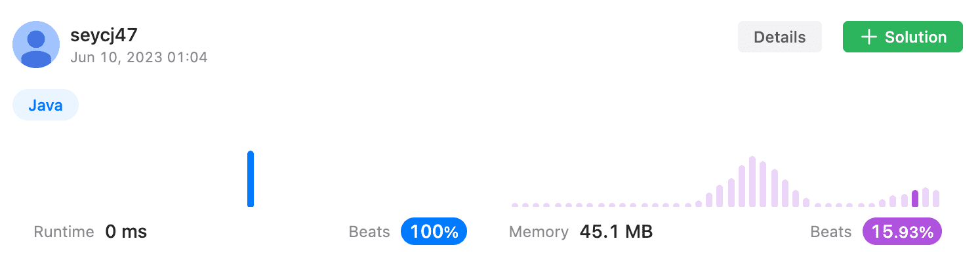This screenshot has height=262, width=980.
Task: Click the 0 ms runtime value
Action: point(126,232)
